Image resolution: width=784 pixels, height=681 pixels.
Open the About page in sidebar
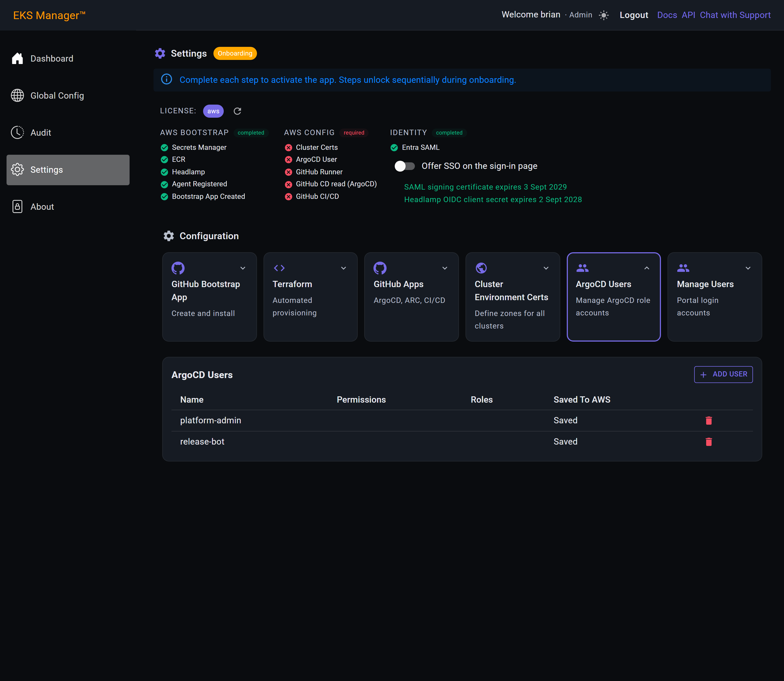tap(68, 207)
